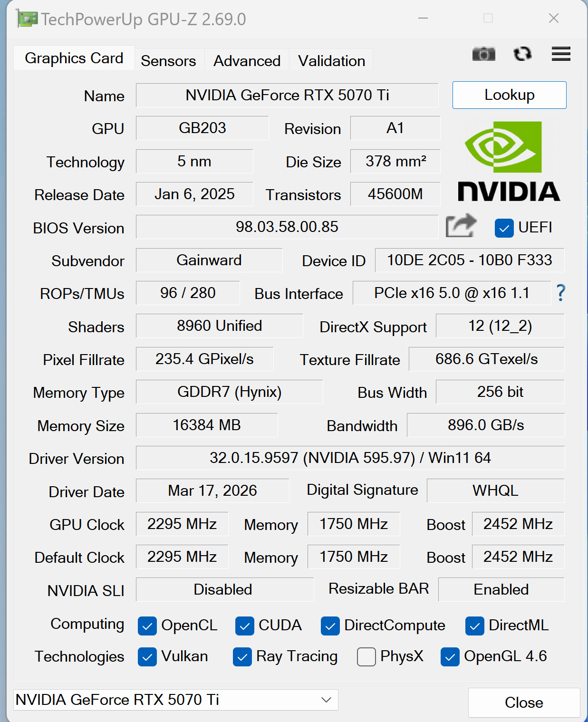Click the Bus Interface question mark

click(x=561, y=293)
